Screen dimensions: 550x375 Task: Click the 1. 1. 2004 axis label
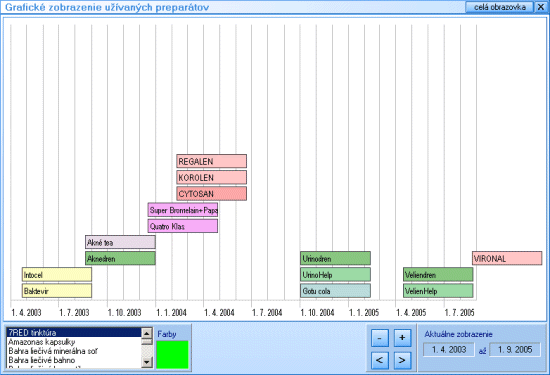point(171,313)
